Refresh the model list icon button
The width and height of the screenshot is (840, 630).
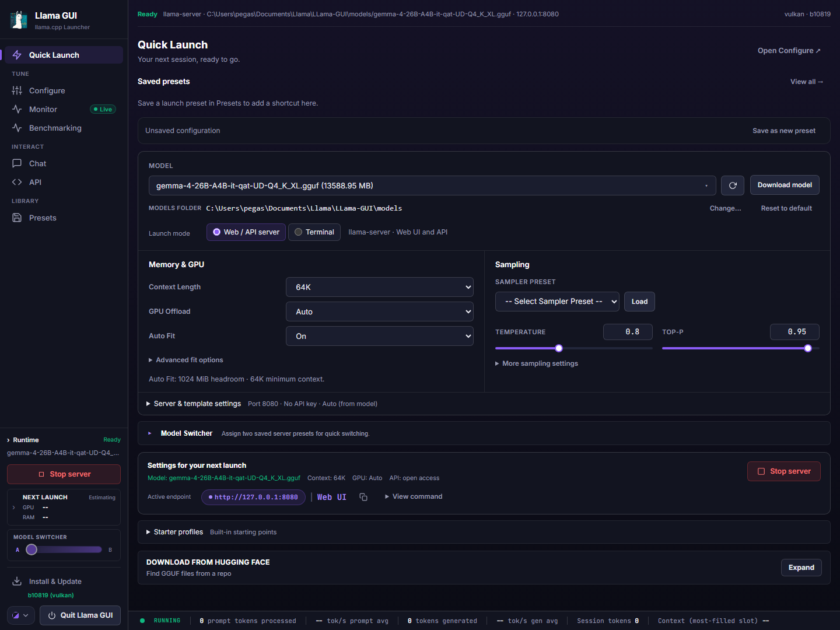click(x=733, y=185)
